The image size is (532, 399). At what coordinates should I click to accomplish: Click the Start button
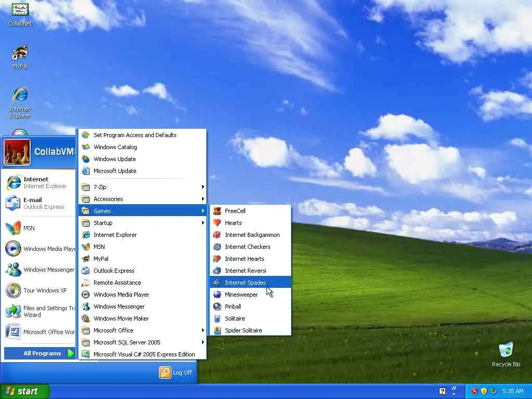(x=24, y=391)
